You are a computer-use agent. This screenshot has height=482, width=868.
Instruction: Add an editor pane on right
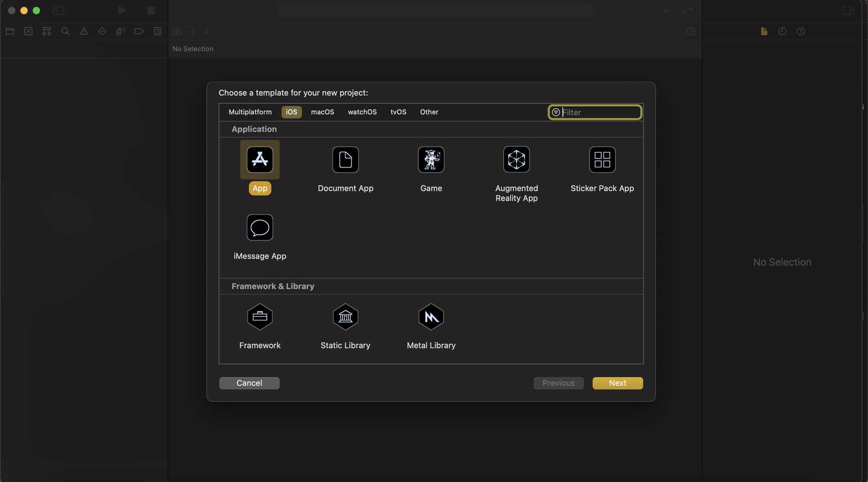(691, 32)
